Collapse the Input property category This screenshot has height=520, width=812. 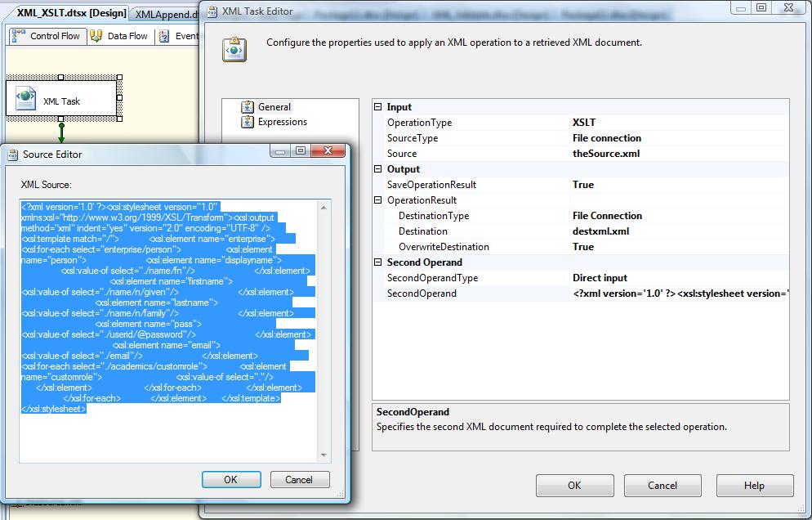(x=378, y=107)
